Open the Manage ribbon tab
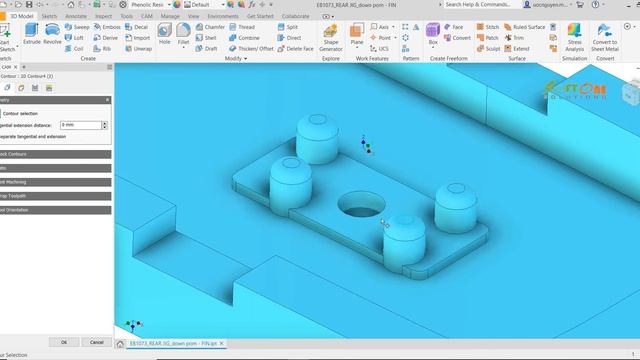Viewport: 640px width, 360px height. [170, 16]
